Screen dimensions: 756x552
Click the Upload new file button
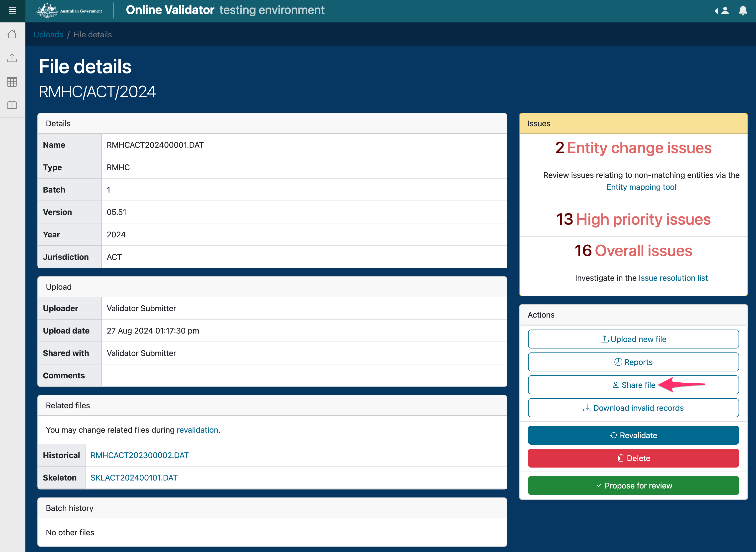tap(633, 339)
